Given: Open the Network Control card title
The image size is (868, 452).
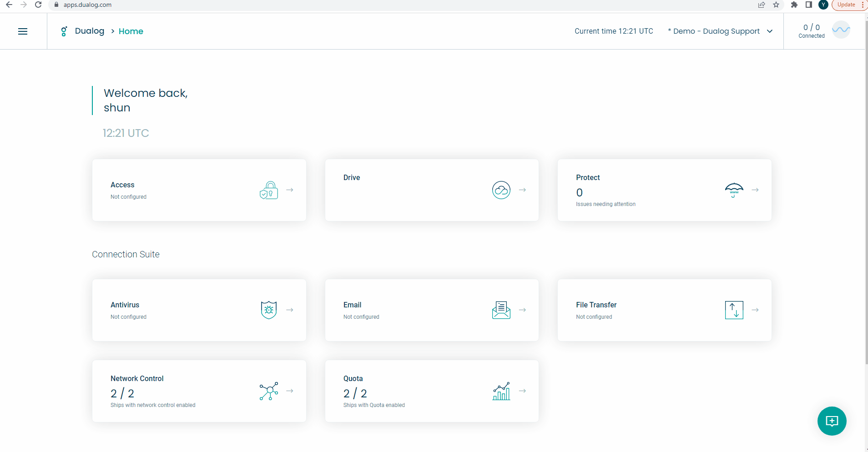Looking at the screenshot, I should (137, 379).
